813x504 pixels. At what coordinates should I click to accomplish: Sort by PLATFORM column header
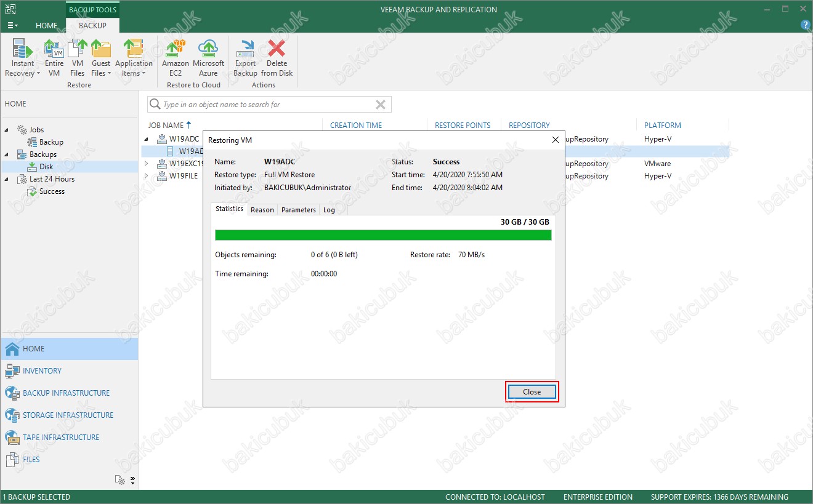pos(663,125)
